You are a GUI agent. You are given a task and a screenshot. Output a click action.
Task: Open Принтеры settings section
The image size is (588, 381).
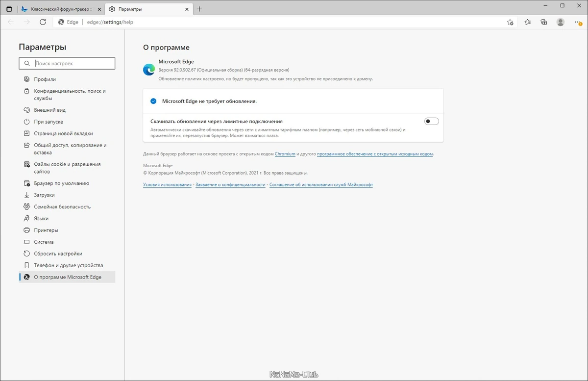point(67,230)
